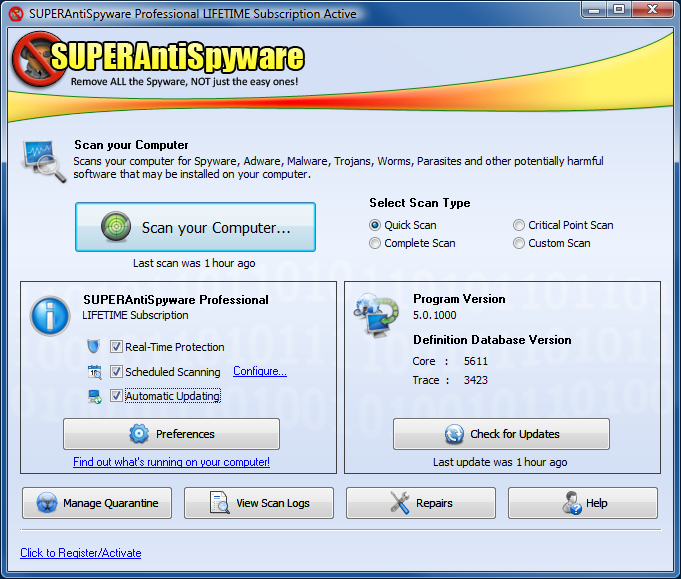Click program version value 5.0.1000
This screenshot has height=579, width=681.
434,315
